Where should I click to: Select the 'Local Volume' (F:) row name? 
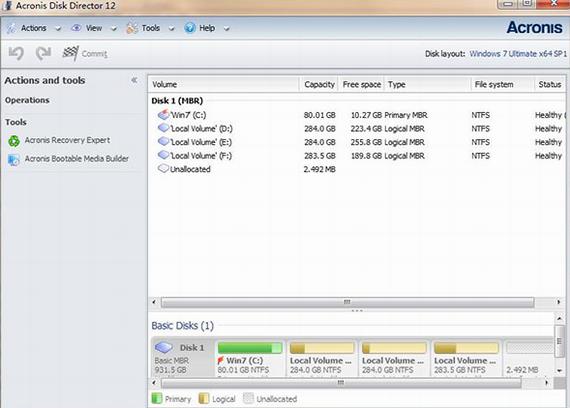pyautogui.click(x=201, y=155)
